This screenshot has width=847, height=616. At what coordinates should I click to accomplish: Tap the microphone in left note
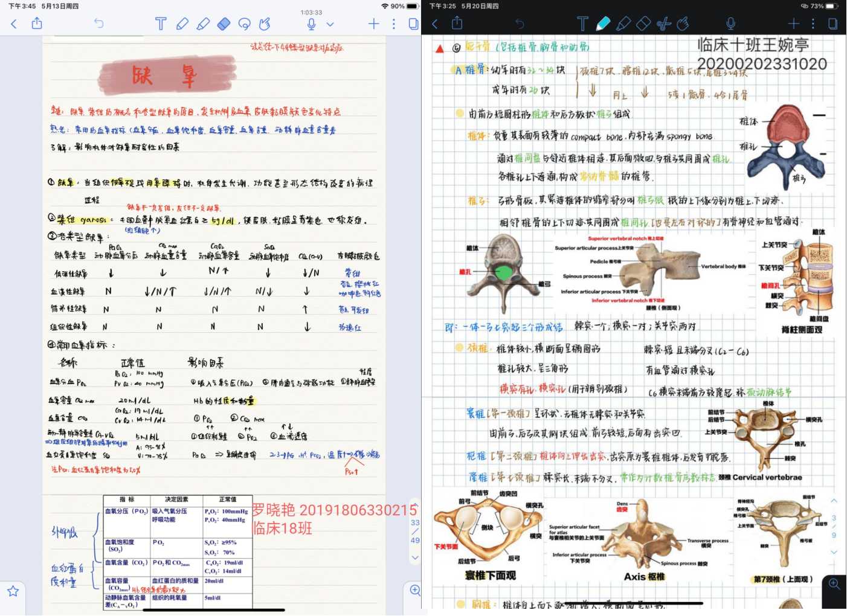click(311, 24)
